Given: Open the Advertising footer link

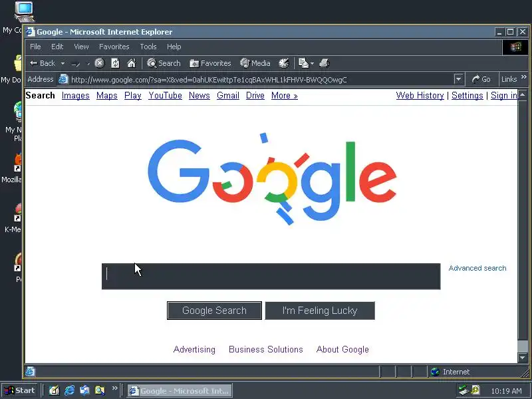Looking at the screenshot, I should [194, 350].
